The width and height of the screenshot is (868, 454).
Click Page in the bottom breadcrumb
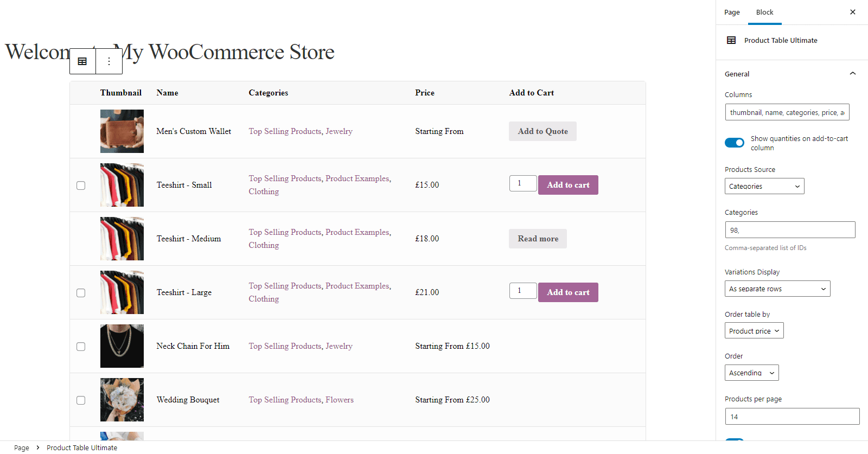pyautogui.click(x=22, y=447)
